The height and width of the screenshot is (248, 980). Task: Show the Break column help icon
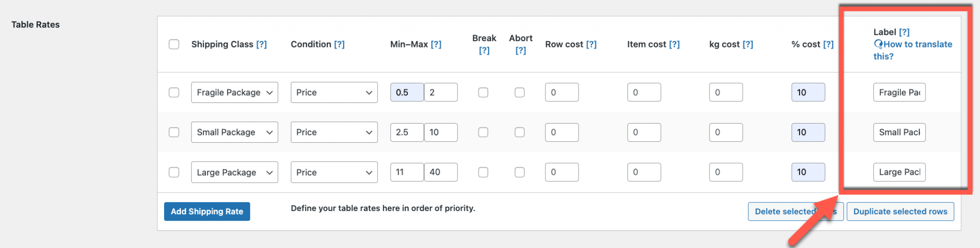(484, 50)
